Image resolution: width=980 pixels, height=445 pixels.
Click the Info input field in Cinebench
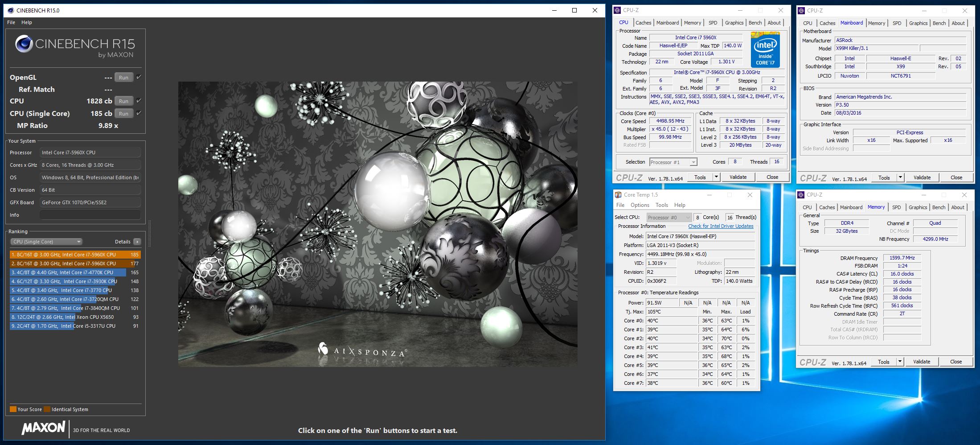[x=90, y=215]
